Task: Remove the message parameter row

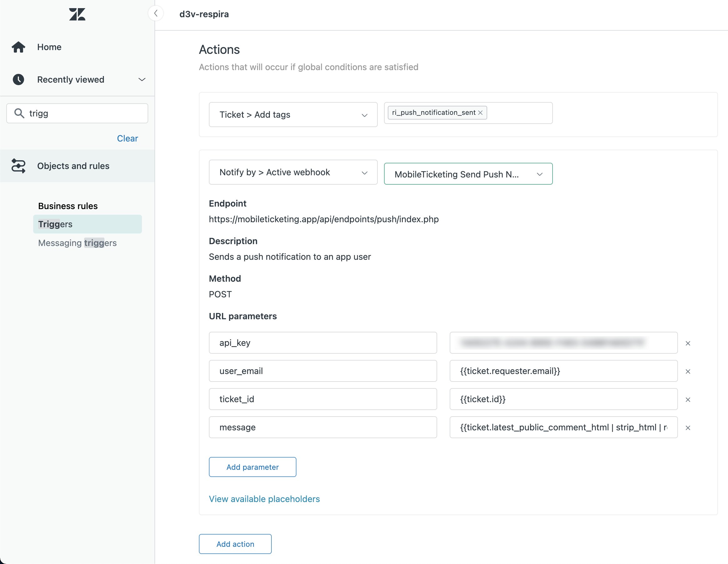Action: 688,428
